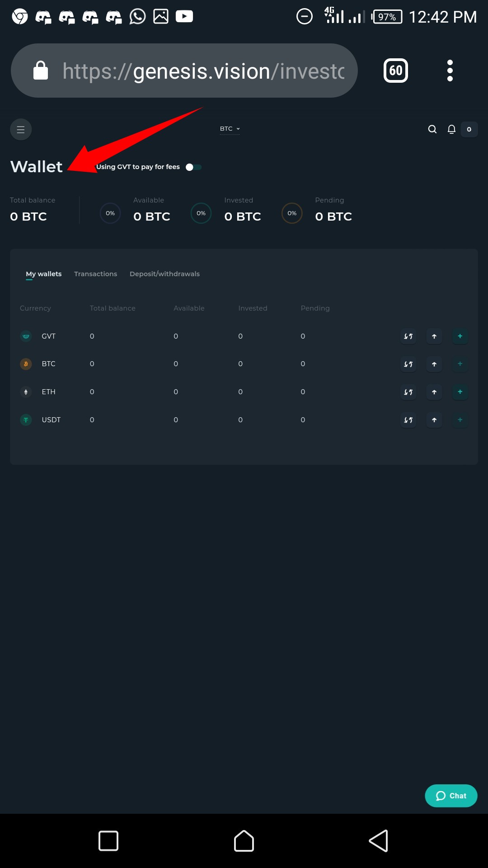Open the BTC wallet row label
This screenshot has width=488, height=868.
pos(48,364)
